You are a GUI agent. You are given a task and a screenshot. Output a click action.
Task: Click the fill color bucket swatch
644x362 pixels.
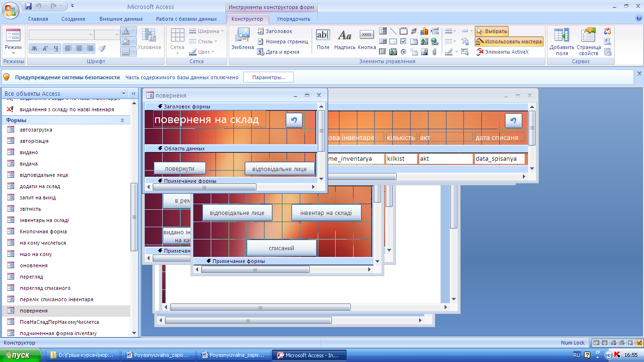[x=125, y=41]
